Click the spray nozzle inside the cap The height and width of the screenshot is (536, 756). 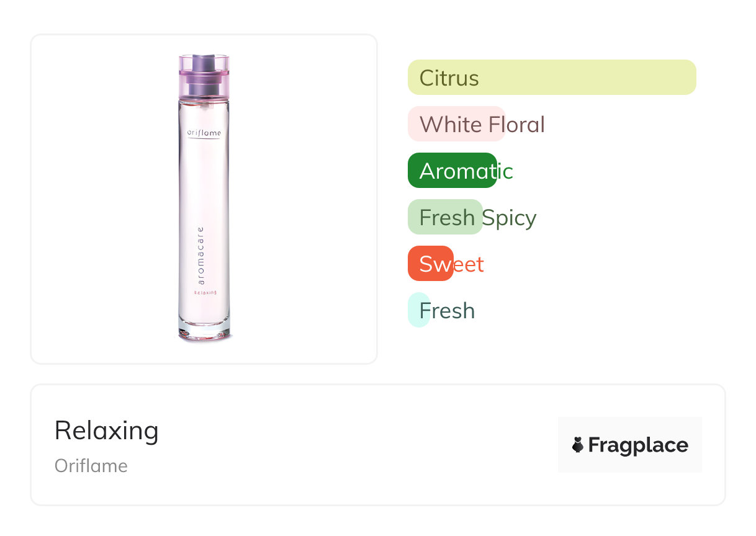click(204, 61)
